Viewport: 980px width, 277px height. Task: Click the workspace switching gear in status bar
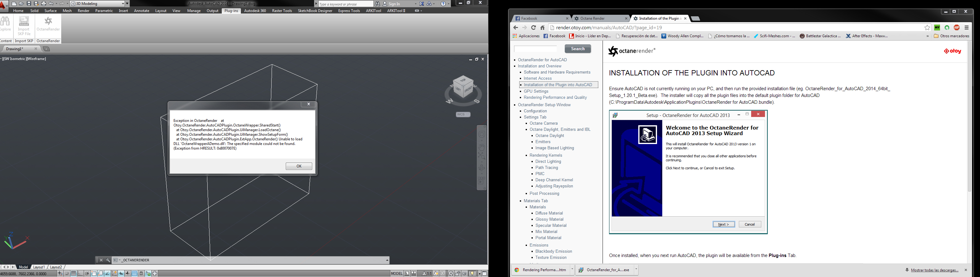point(451,273)
